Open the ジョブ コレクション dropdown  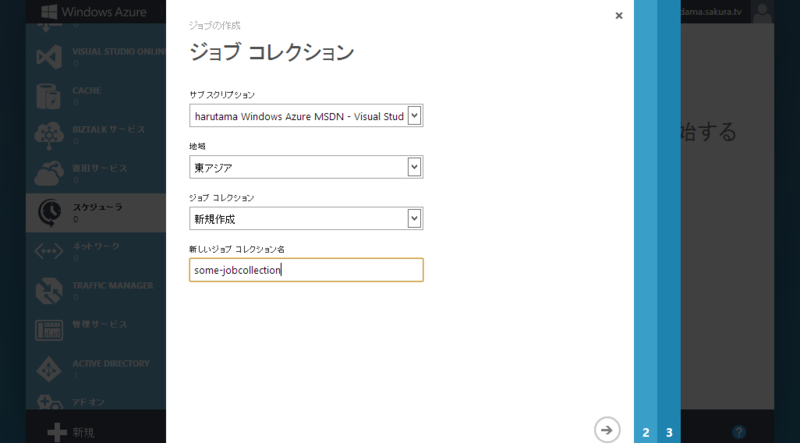click(306, 218)
